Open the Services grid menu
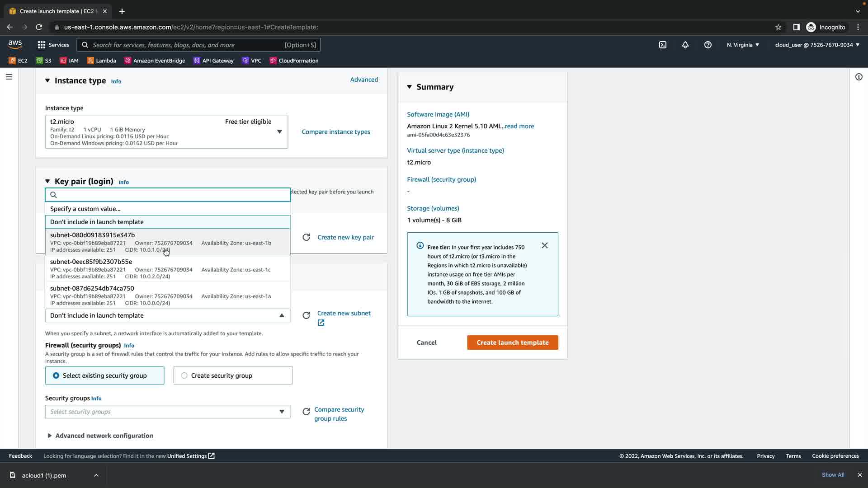 pos(42,45)
